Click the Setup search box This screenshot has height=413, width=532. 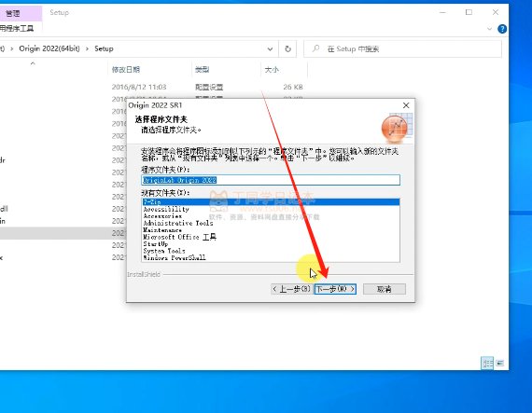402,48
